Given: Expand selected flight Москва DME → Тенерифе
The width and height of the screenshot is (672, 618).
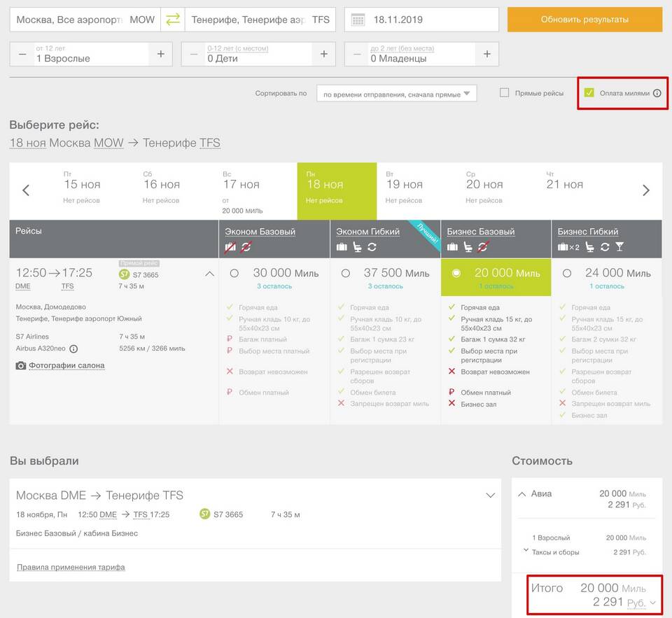Looking at the screenshot, I should pyautogui.click(x=490, y=496).
